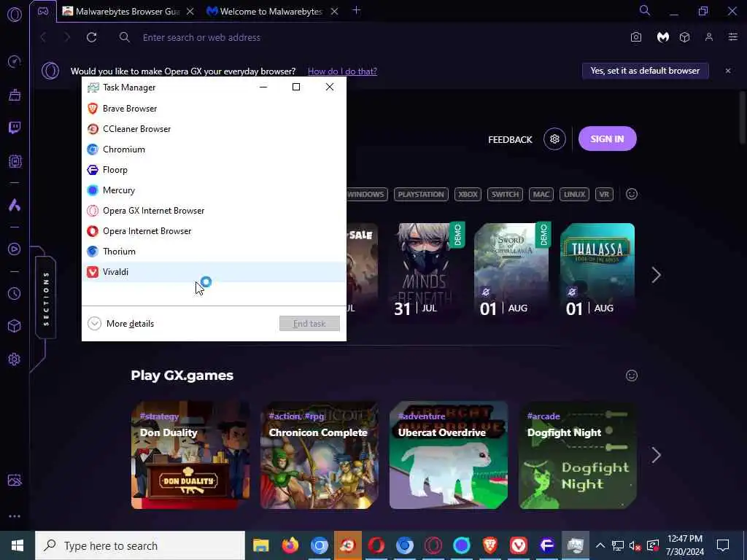
Task: Filter releases by VR
Action: pos(604,194)
